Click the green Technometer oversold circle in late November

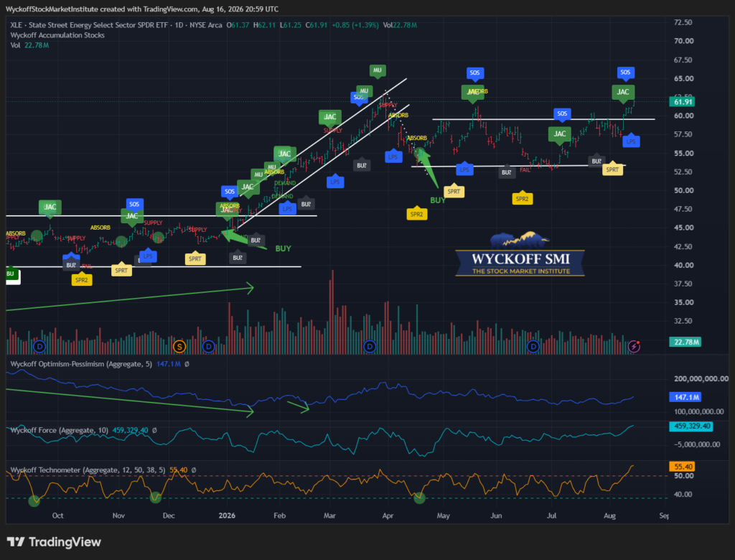[x=155, y=498]
